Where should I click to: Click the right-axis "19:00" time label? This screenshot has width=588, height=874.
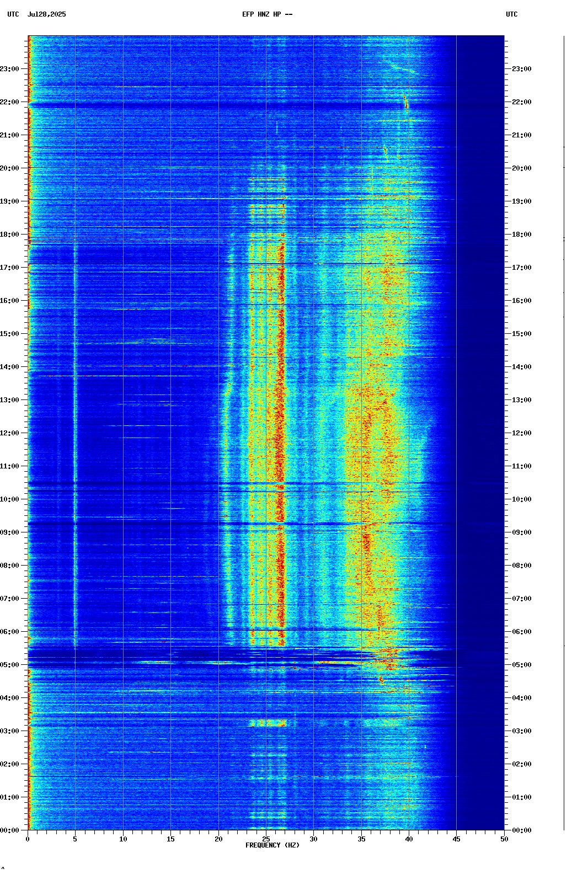coord(522,201)
